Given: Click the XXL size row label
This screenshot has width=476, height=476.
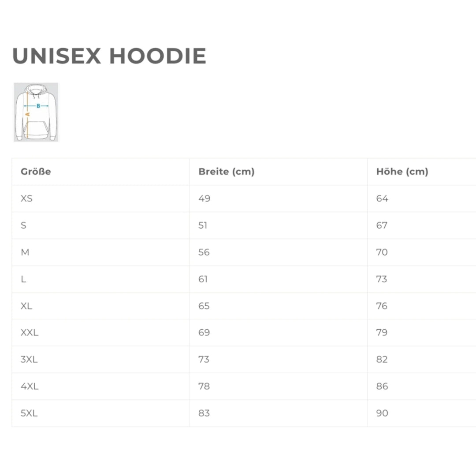Looking at the screenshot, I should click(30, 333).
